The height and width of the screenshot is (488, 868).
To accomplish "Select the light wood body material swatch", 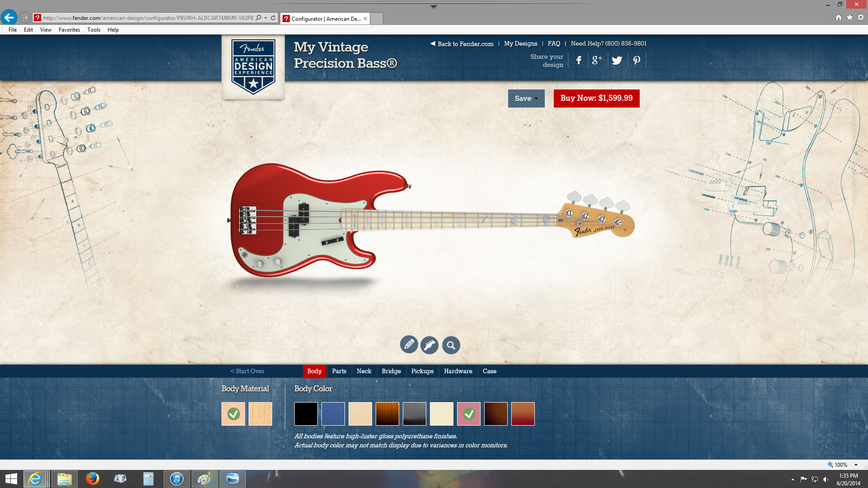I will [x=260, y=414].
